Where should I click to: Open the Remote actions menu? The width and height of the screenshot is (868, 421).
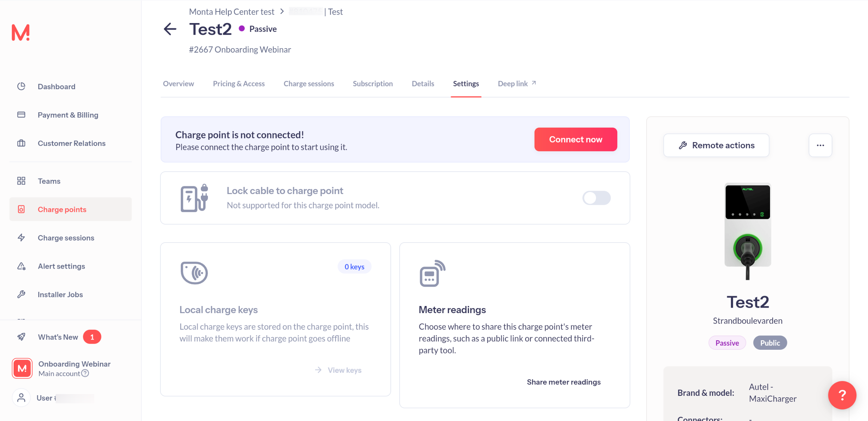point(716,145)
